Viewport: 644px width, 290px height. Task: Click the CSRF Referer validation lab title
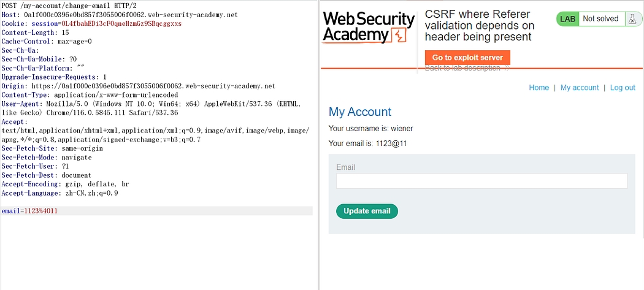click(x=479, y=26)
